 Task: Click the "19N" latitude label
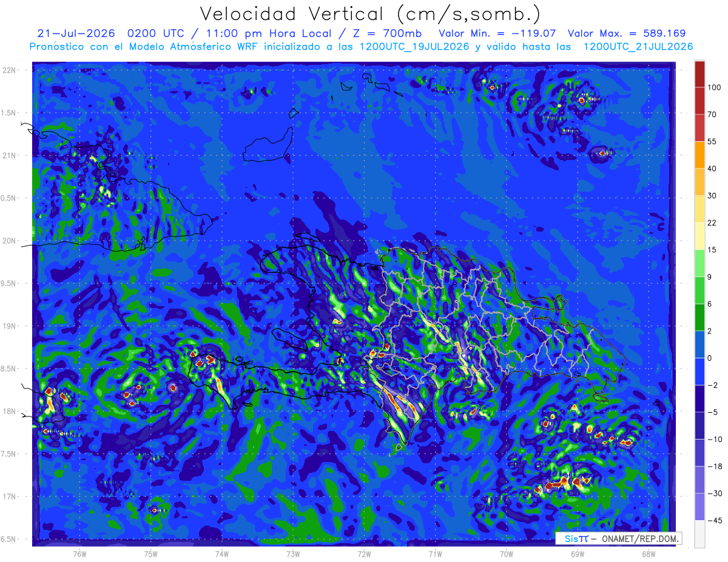(10, 326)
